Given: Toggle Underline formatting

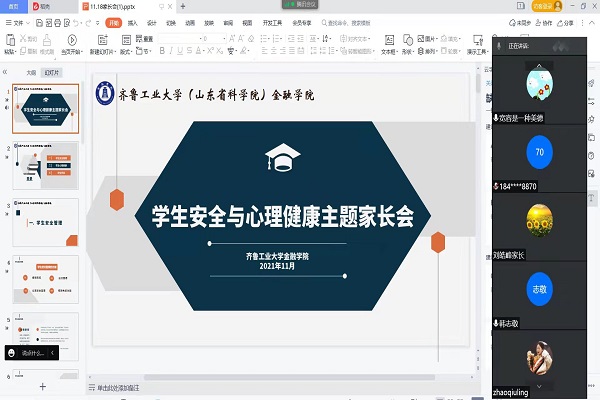Looking at the screenshot, I should [x=180, y=51].
